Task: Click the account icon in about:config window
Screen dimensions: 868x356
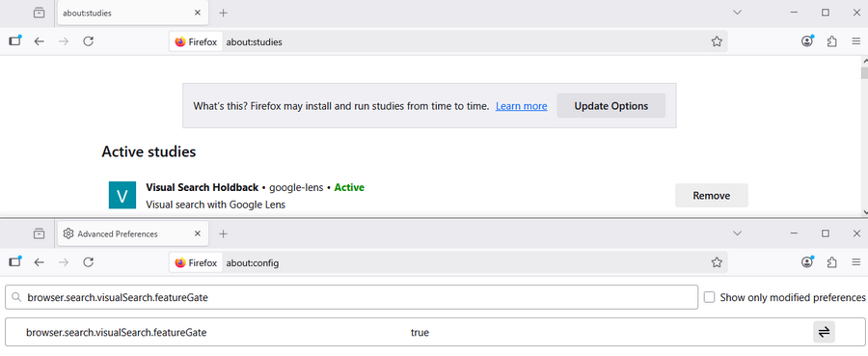Action: click(x=807, y=262)
